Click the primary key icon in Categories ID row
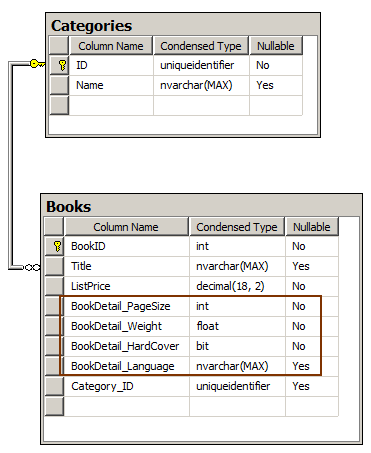 (62, 65)
